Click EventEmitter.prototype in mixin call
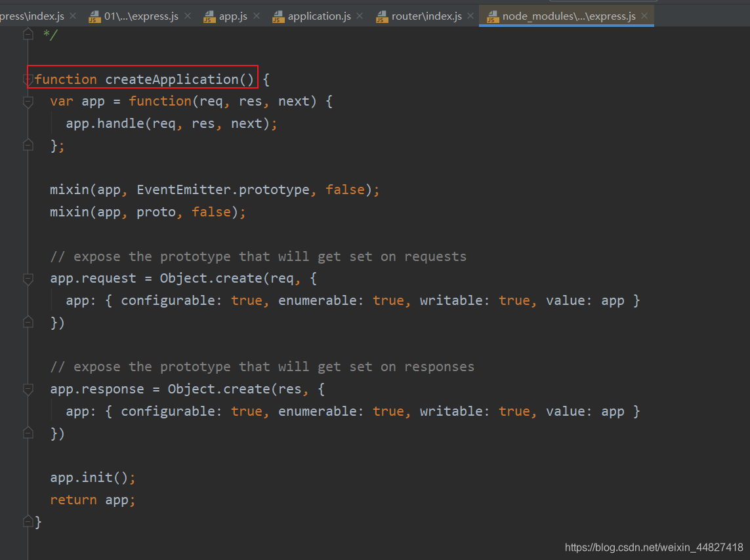Viewport: 750px width, 560px height. [x=223, y=190]
